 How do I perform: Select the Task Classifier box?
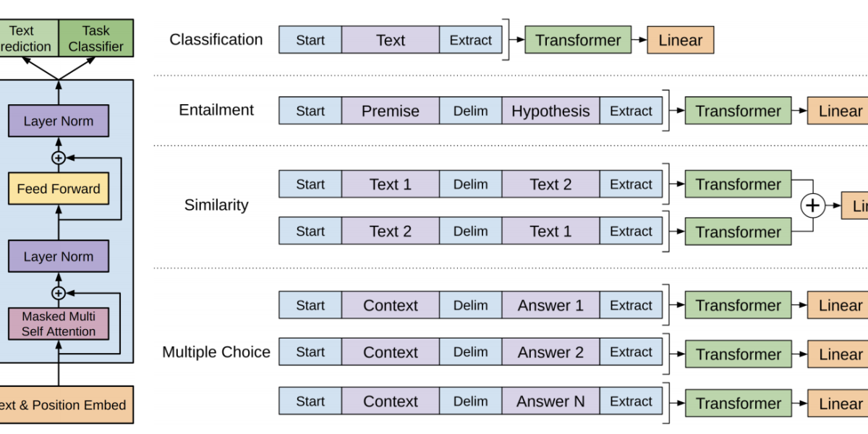tap(95, 39)
